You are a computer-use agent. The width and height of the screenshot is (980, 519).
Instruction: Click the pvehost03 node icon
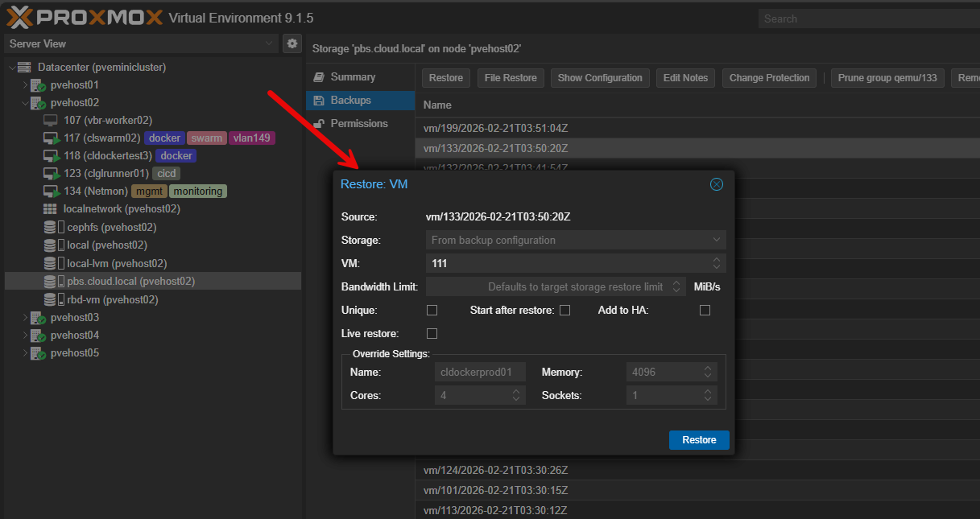tap(38, 317)
